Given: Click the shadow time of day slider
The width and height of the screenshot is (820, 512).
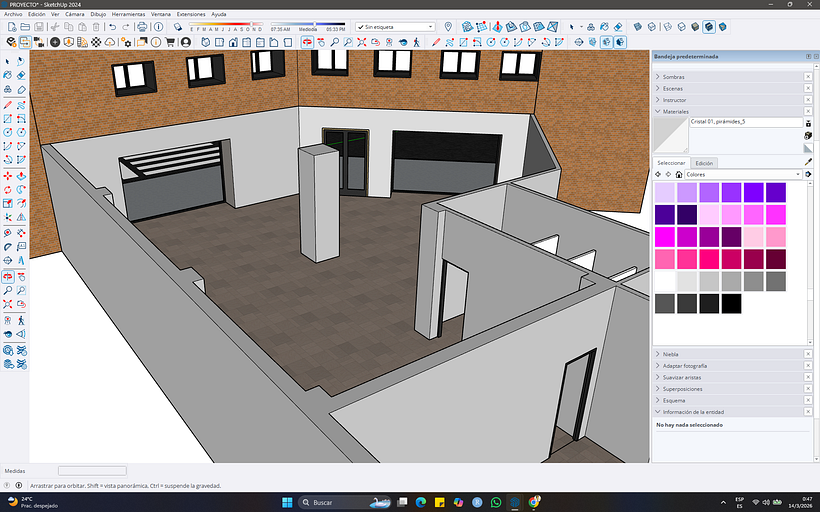Looking at the screenshot, I should 308,24.
